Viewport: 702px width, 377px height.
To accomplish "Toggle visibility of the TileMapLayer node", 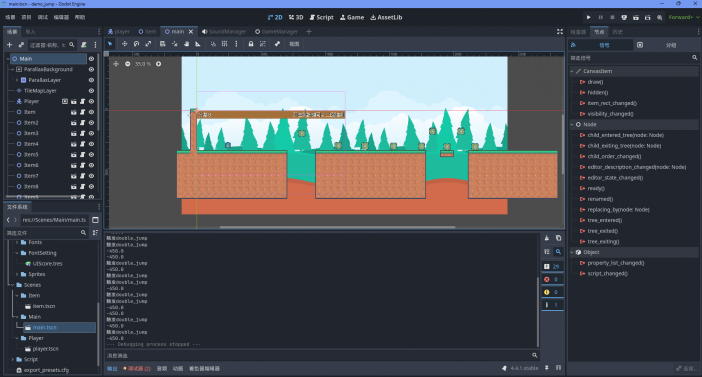I will tap(91, 90).
